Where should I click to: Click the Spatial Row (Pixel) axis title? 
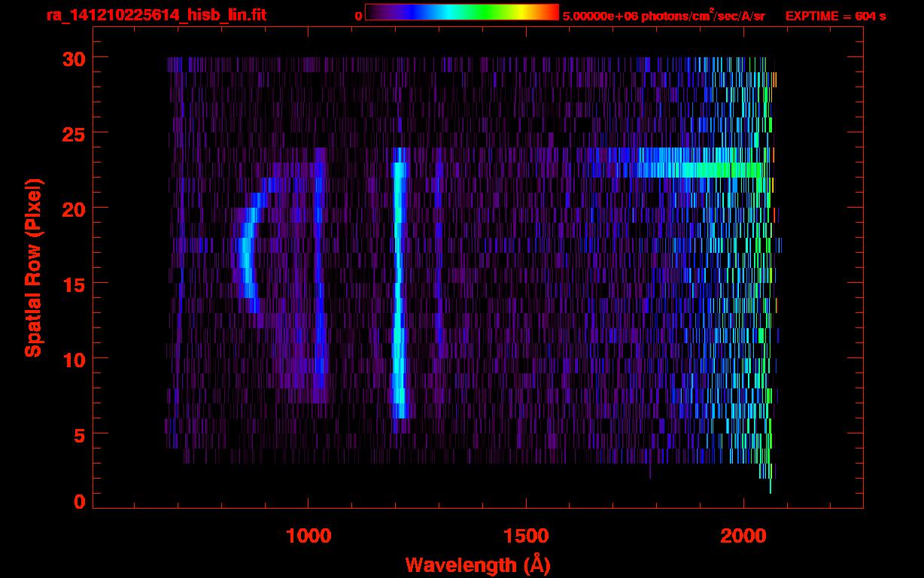click(33, 267)
